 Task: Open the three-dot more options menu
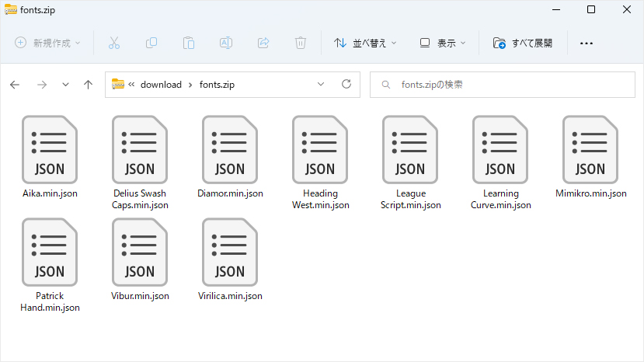(x=586, y=44)
